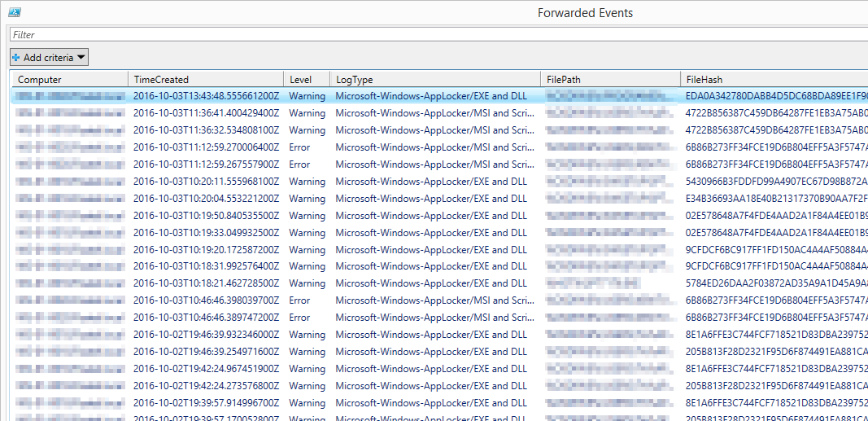Select the row with TimeCreated 2016-10-03T10:20:04.553221200Z
The height and width of the screenshot is (421, 868).
pos(205,199)
